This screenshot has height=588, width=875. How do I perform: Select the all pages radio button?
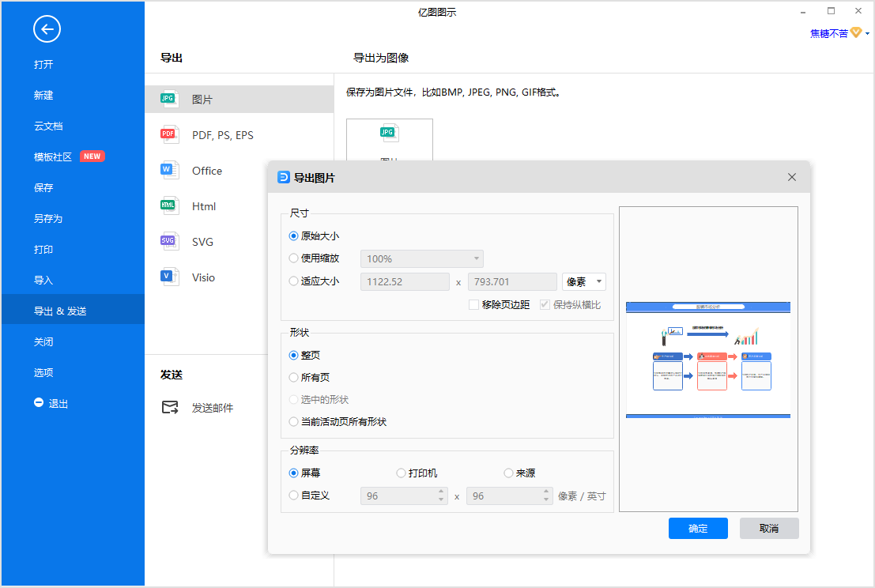[293, 378]
